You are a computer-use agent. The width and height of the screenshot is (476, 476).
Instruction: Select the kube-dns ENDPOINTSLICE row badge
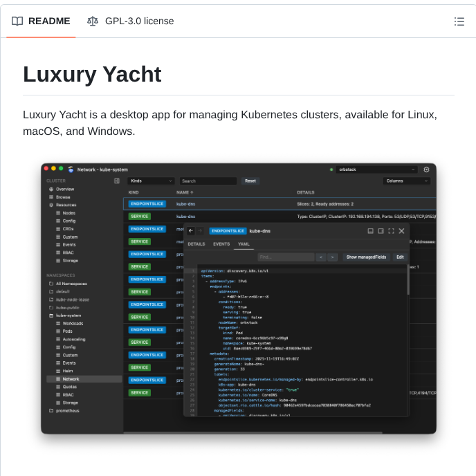(x=147, y=203)
